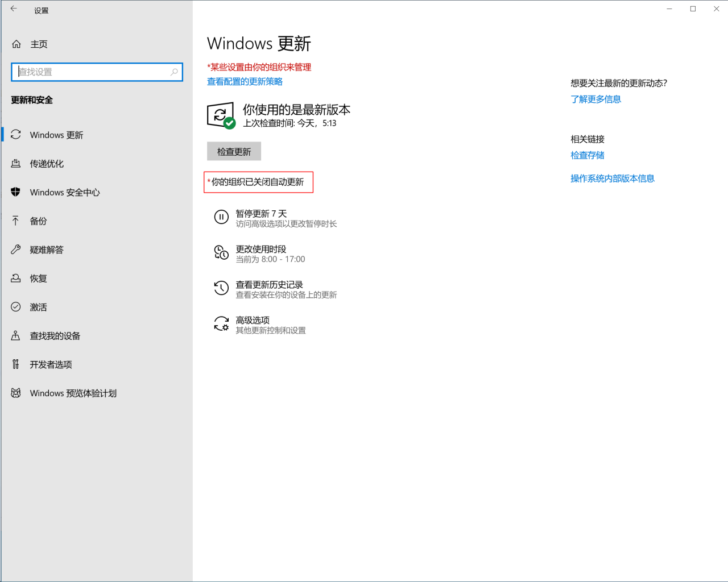Screen dimensions: 728x582
Task: Open the 主页 menu item
Action: tap(97, 44)
